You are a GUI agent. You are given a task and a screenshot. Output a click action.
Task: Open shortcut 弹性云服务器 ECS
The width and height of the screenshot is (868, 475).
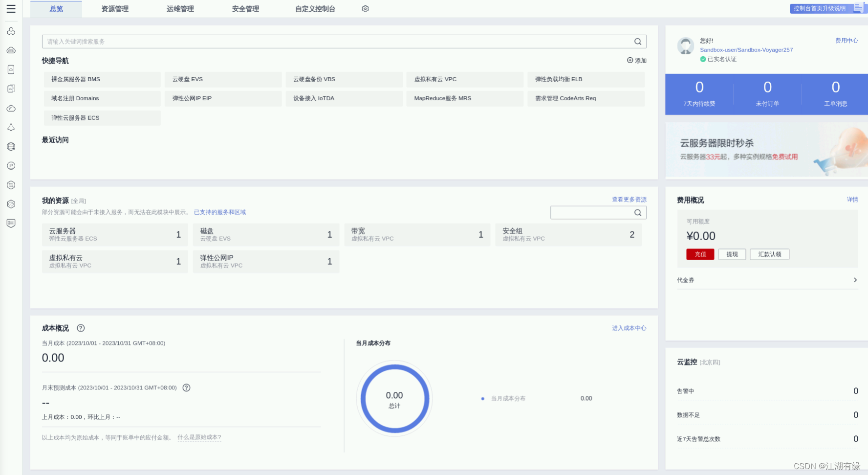pyautogui.click(x=102, y=118)
